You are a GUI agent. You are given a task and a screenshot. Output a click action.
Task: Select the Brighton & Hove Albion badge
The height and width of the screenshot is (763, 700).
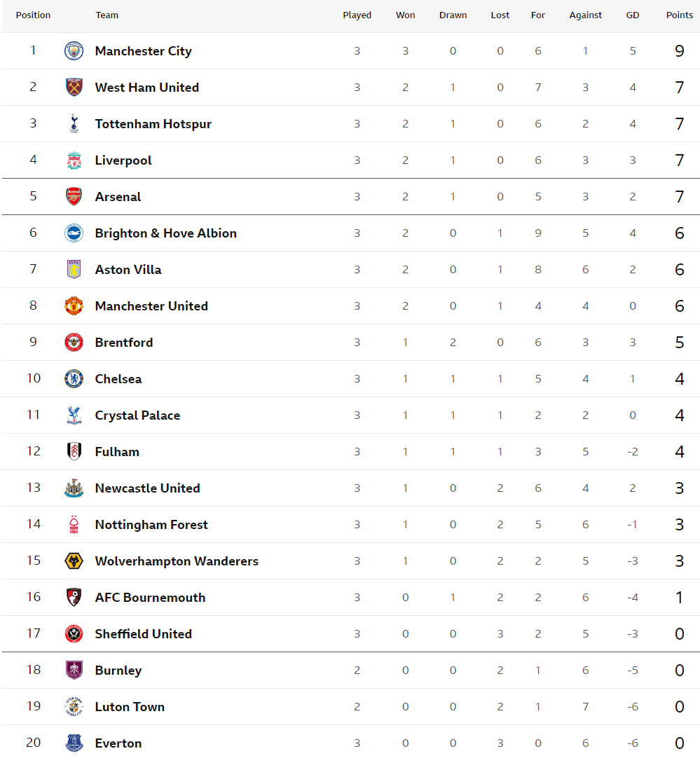[74, 233]
